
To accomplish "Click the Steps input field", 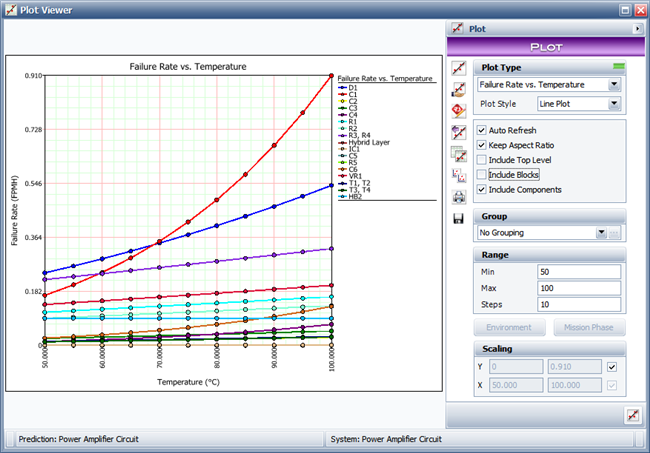I will [576, 304].
